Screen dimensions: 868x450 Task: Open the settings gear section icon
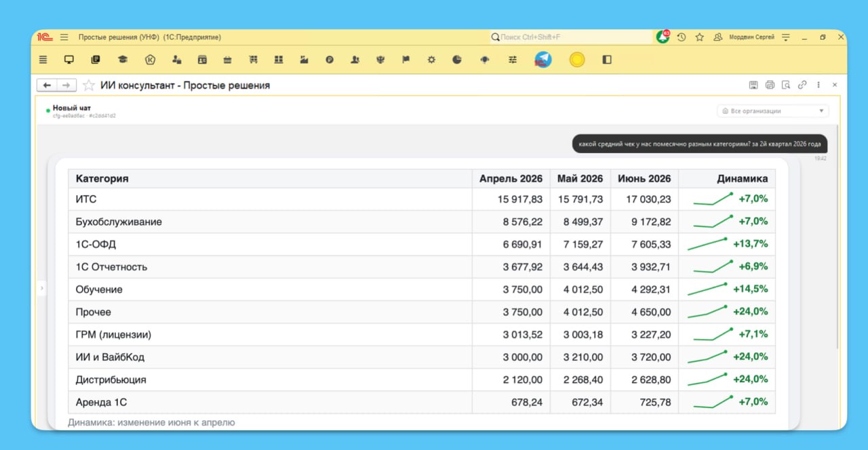(x=431, y=60)
